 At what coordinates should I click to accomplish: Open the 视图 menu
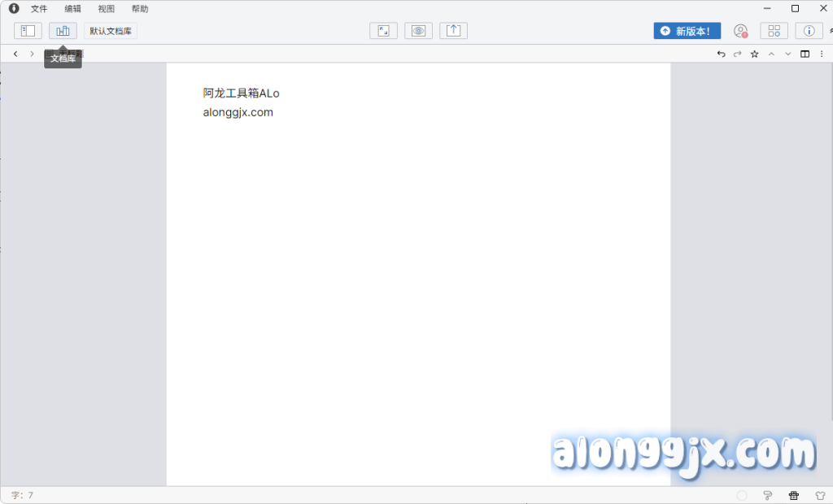tap(107, 9)
